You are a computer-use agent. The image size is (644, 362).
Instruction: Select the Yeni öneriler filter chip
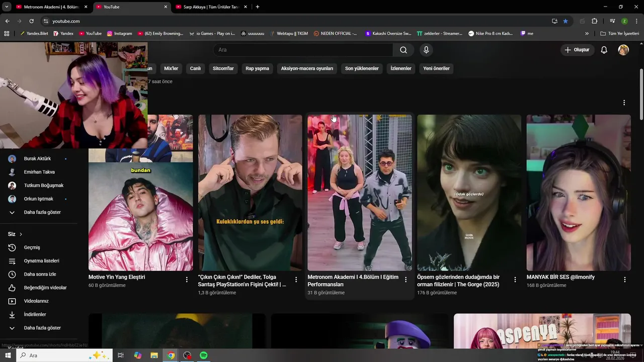coord(436,68)
